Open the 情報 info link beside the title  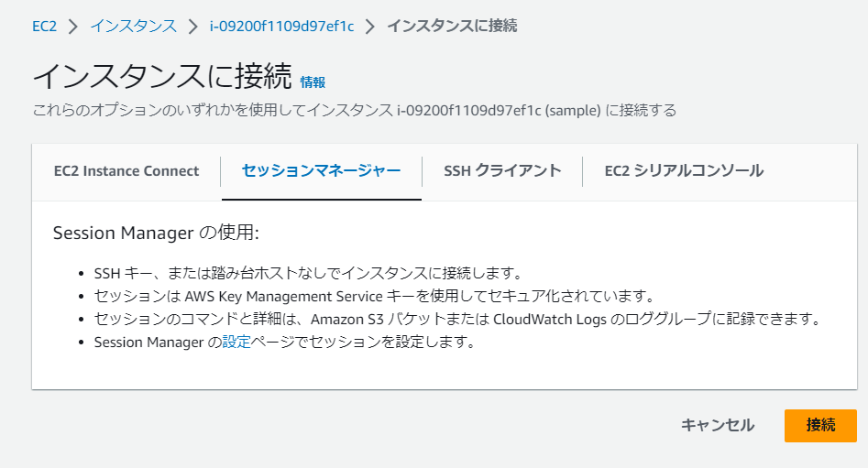coord(313,82)
